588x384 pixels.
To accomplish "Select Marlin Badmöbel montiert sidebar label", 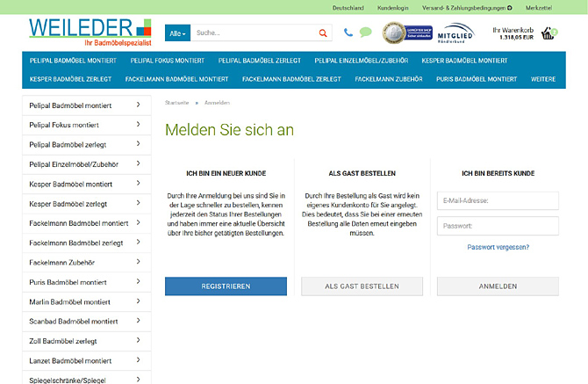I will (69, 301).
